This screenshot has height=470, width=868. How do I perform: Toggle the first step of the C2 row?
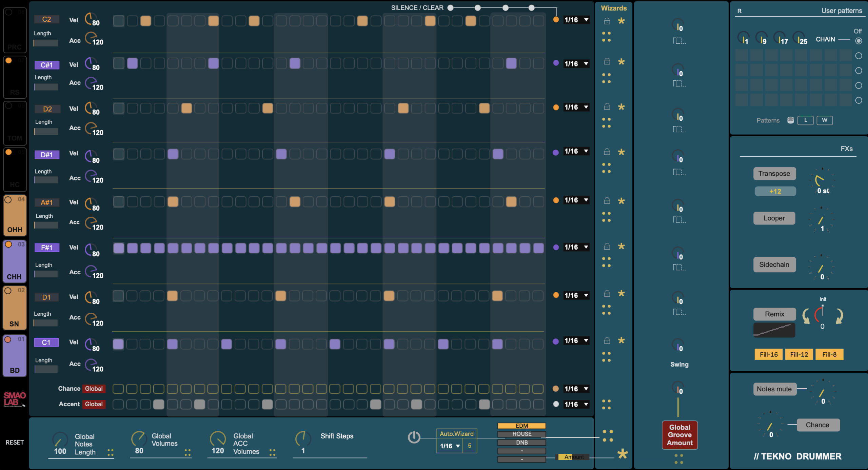[119, 21]
